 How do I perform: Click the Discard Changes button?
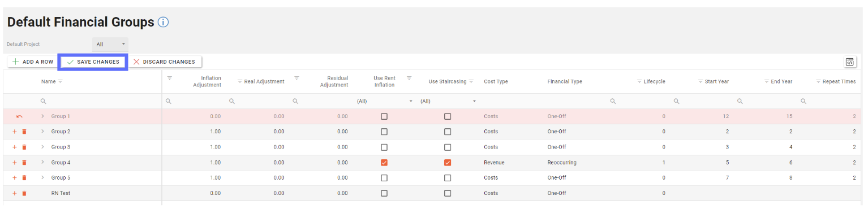point(165,62)
